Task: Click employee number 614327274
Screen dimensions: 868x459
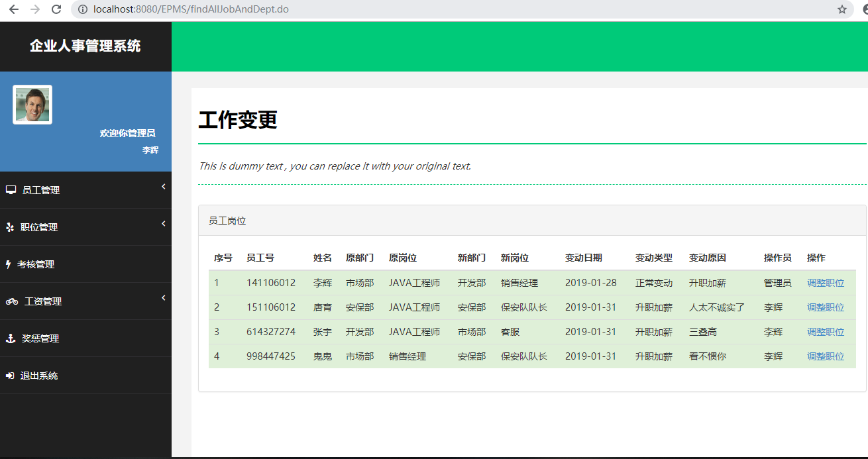Action: (271, 332)
